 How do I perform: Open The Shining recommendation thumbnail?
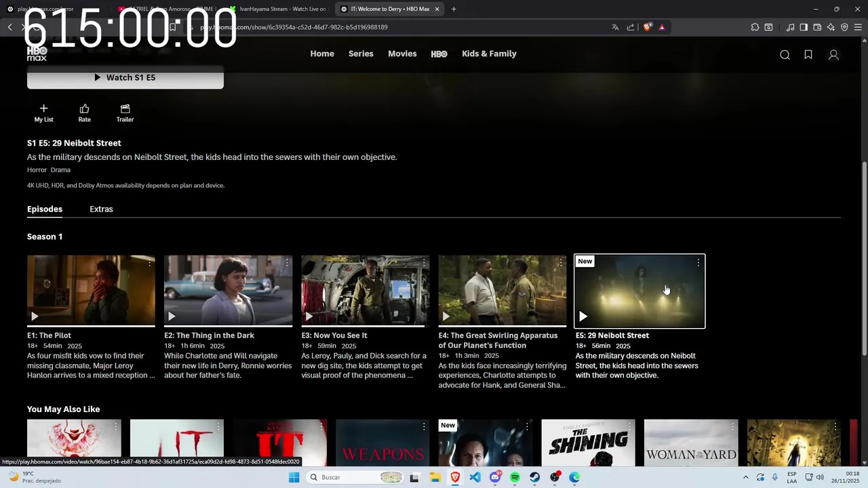point(588,443)
